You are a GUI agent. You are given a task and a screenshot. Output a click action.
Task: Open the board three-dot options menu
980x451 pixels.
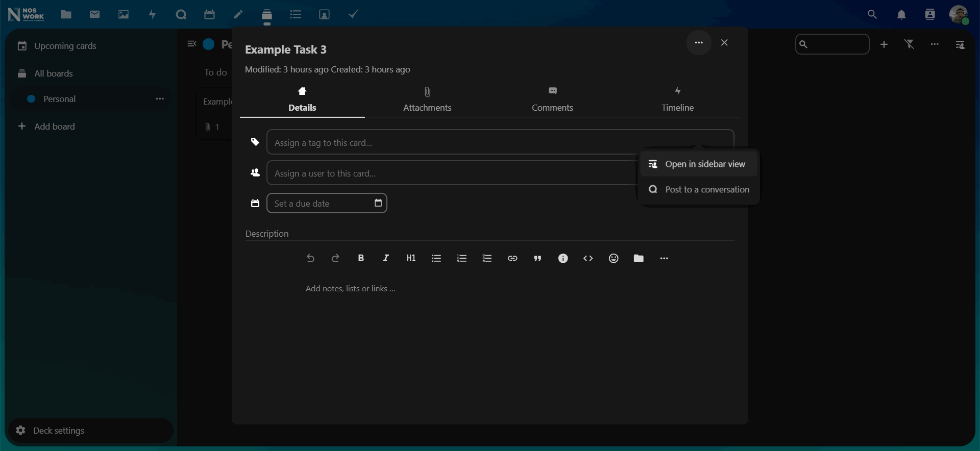935,44
